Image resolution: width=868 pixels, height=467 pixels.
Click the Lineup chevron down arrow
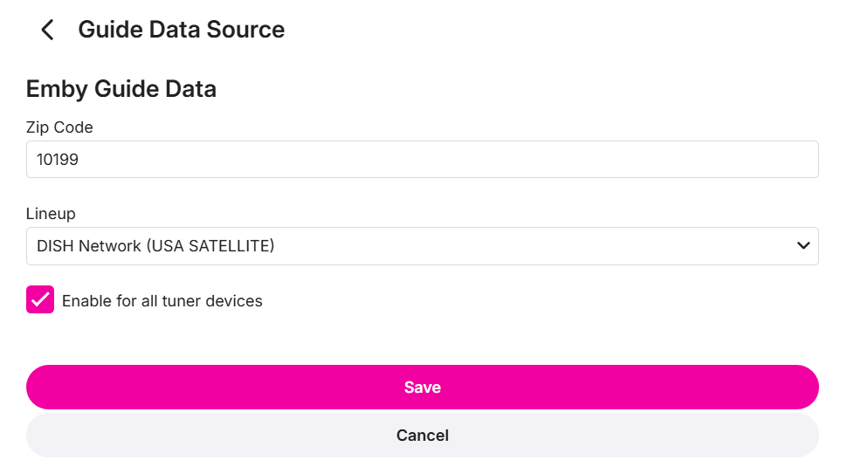[803, 246]
